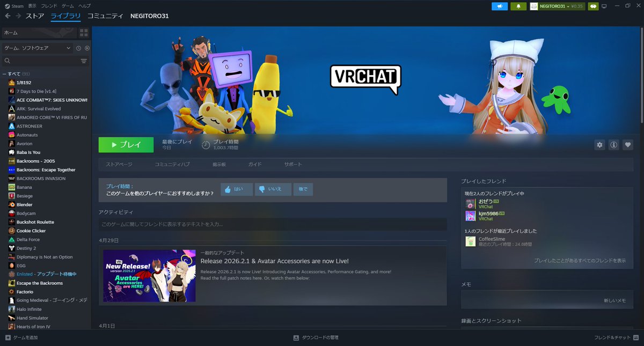This screenshot has height=346, width=644.
Task: Open game settings gear icon
Action: pos(600,145)
